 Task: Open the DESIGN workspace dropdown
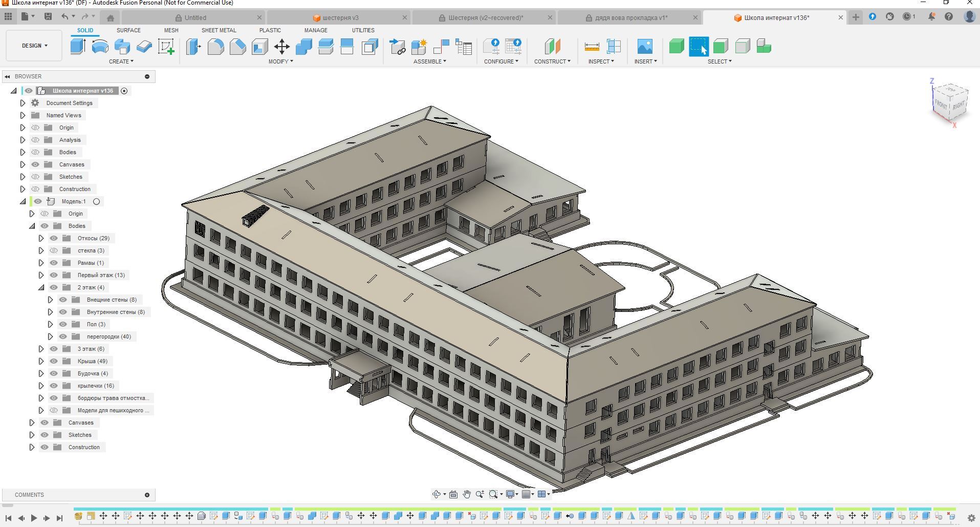tap(34, 46)
